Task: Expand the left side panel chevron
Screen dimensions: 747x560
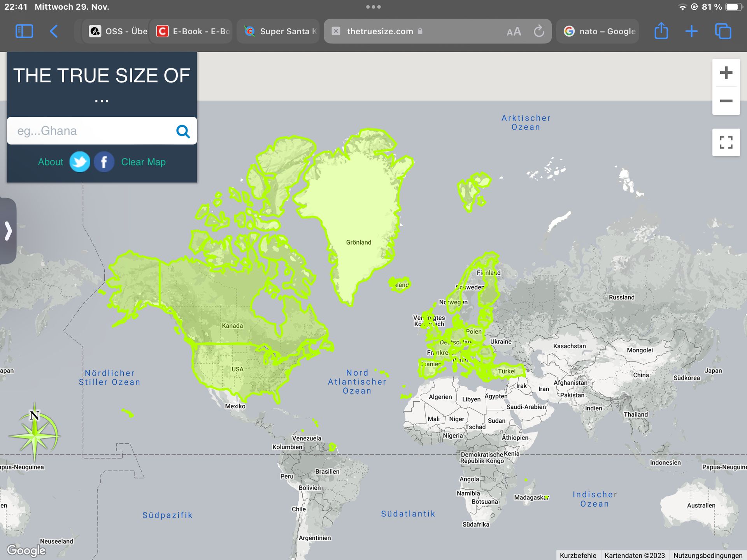Action: point(8,231)
